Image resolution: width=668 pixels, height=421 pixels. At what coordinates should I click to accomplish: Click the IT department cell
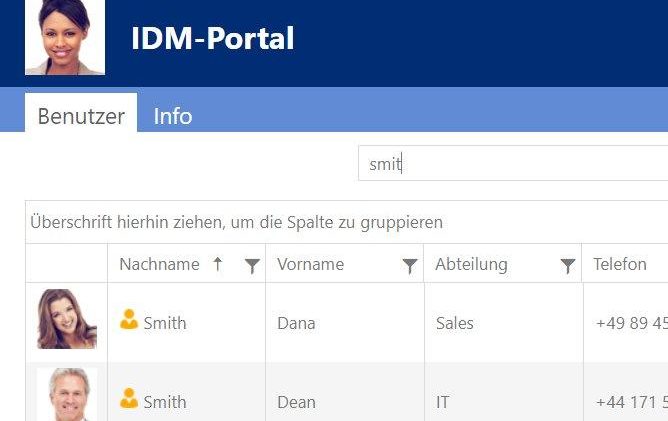tap(442, 402)
